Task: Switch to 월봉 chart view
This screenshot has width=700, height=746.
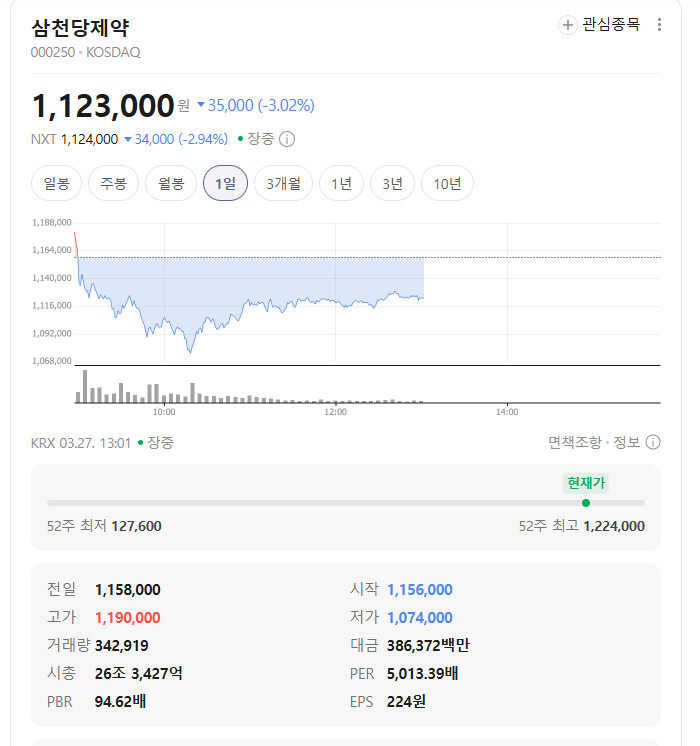Action: pos(171,183)
